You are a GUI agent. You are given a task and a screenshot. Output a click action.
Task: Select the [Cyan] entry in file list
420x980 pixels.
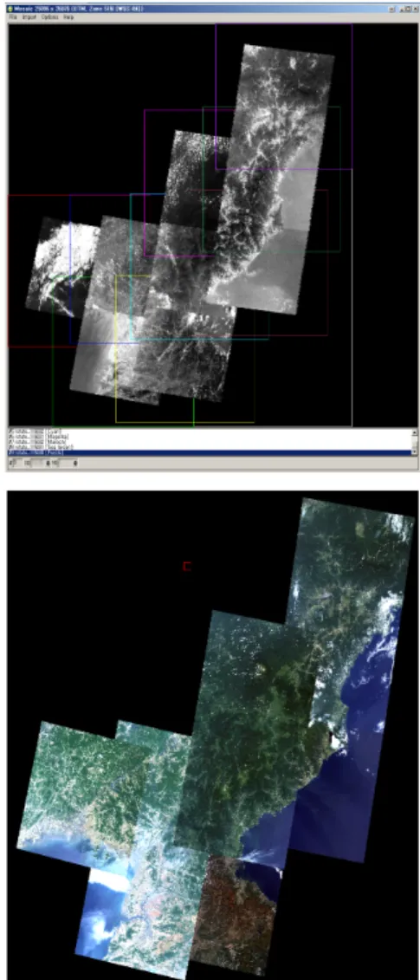click(211, 431)
